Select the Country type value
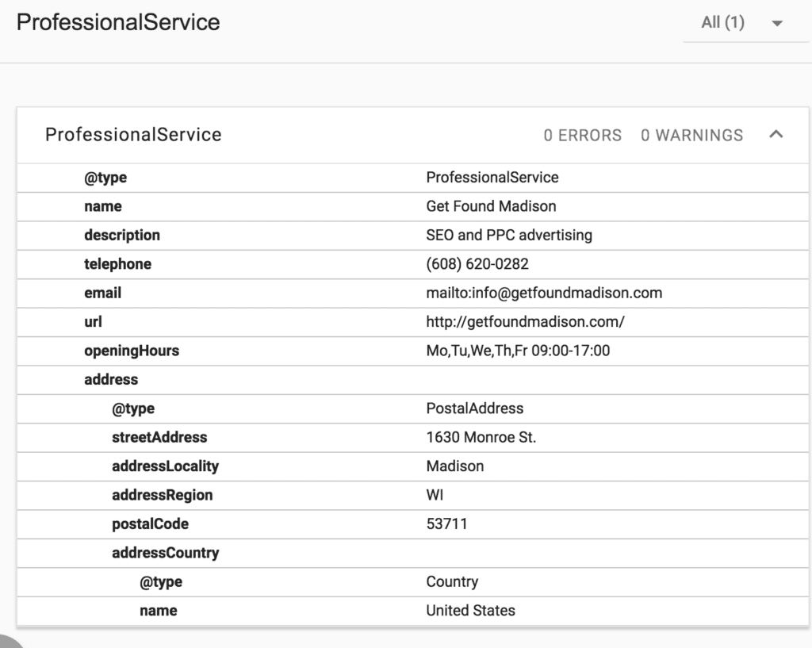This screenshot has width=812, height=648. 452,581
